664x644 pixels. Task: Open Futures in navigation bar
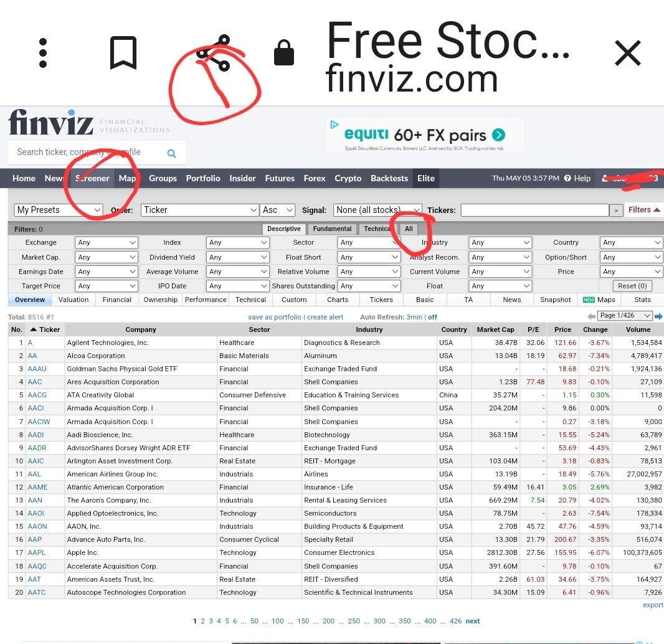point(280,178)
